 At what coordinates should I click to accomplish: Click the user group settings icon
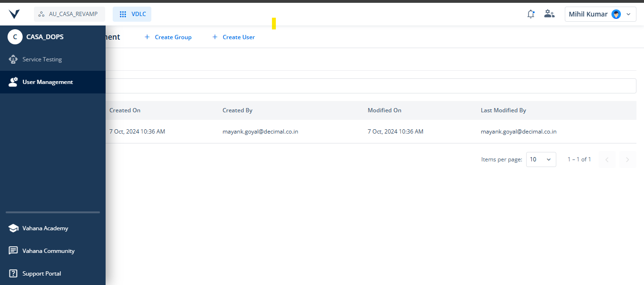549,14
